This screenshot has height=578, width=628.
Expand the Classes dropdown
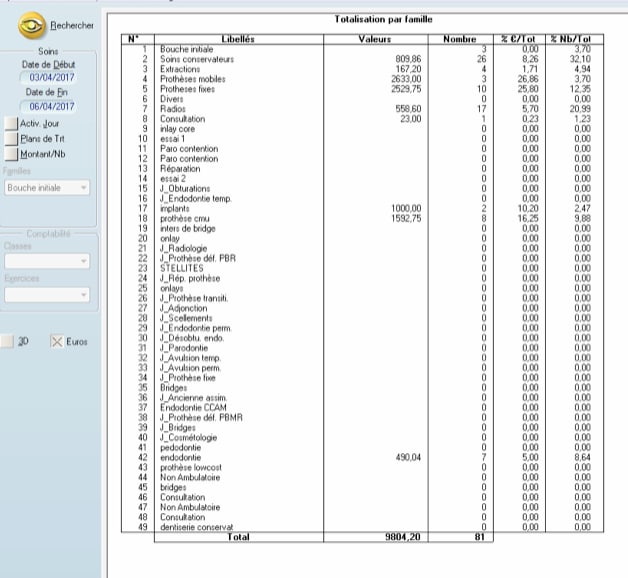point(47,261)
